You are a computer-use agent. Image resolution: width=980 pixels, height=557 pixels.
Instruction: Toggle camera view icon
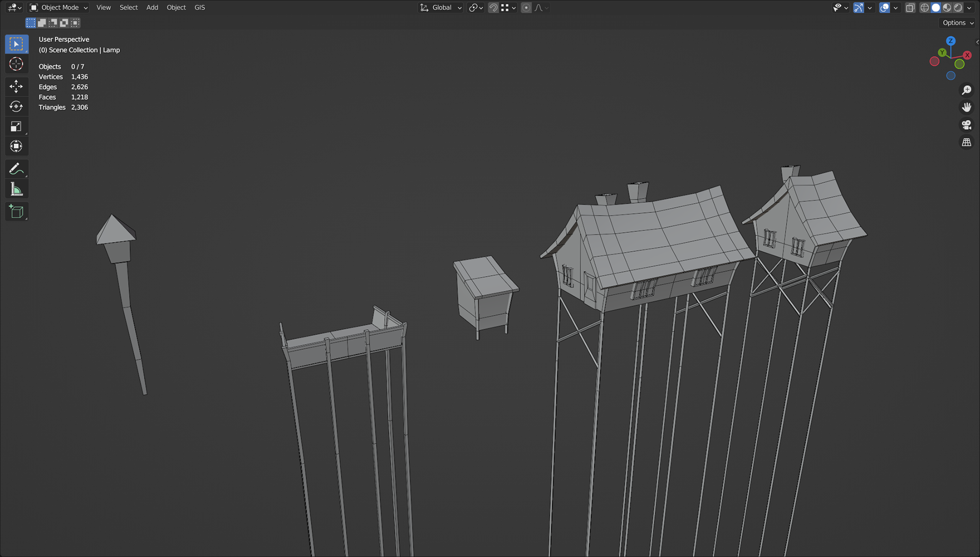click(966, 125)
